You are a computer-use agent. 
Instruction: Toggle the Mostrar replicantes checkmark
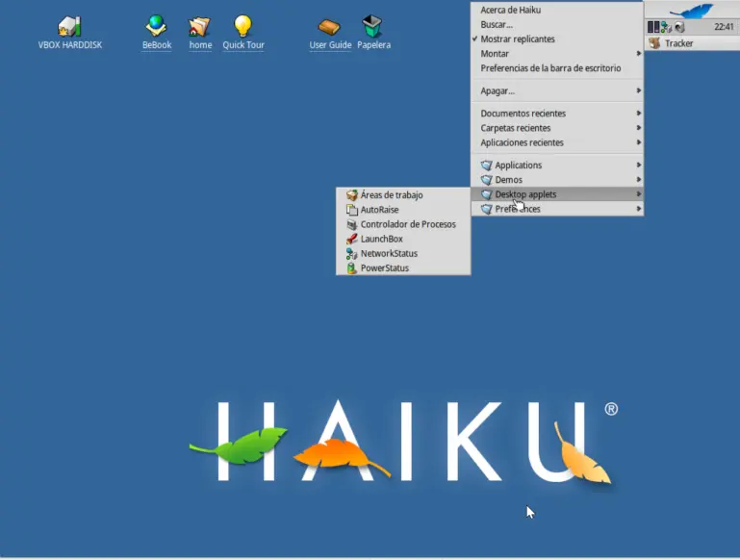coord(474,39)
